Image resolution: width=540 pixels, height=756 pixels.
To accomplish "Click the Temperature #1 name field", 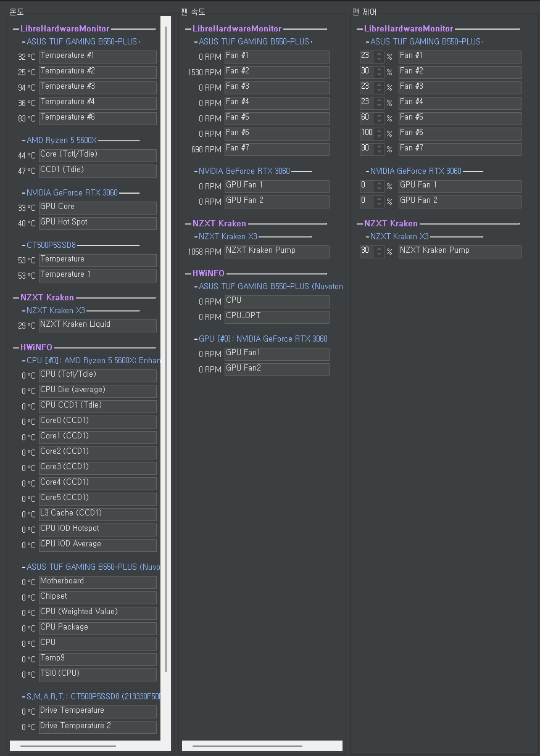I will [x=98, y=57].
